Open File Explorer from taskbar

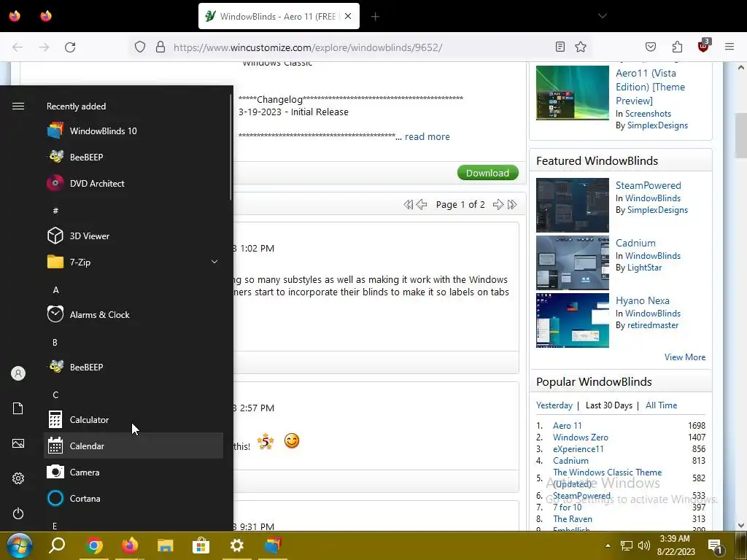(166, 545)
